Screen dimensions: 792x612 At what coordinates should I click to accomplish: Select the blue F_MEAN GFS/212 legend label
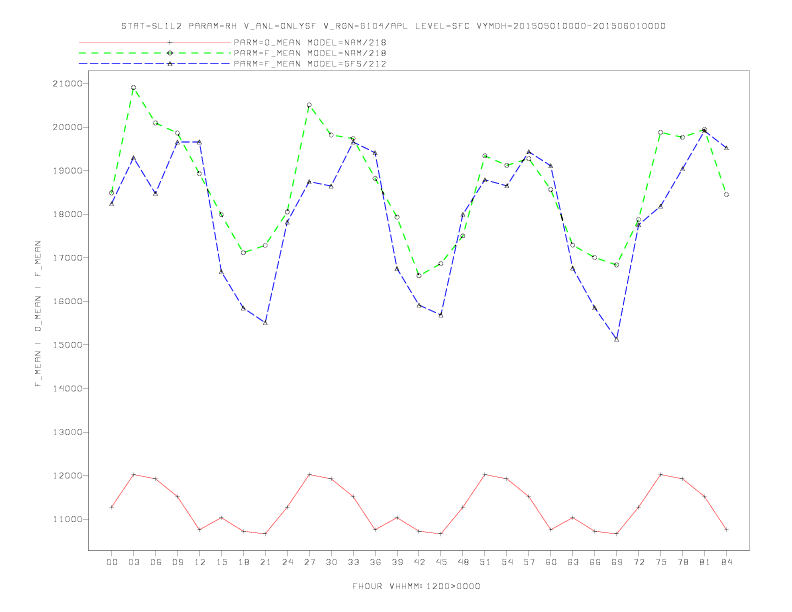click(x=310, y=64)
